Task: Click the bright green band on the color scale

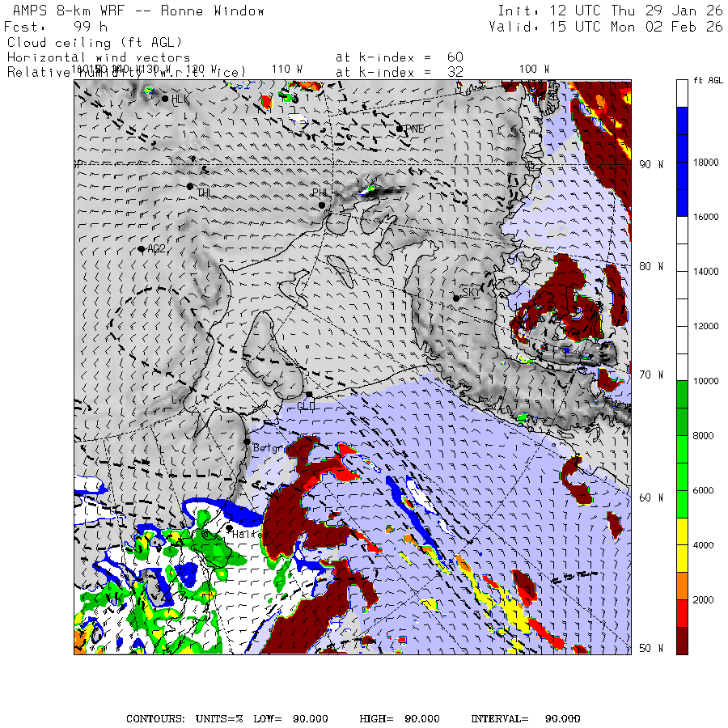Action: click(x=682, y=476)
